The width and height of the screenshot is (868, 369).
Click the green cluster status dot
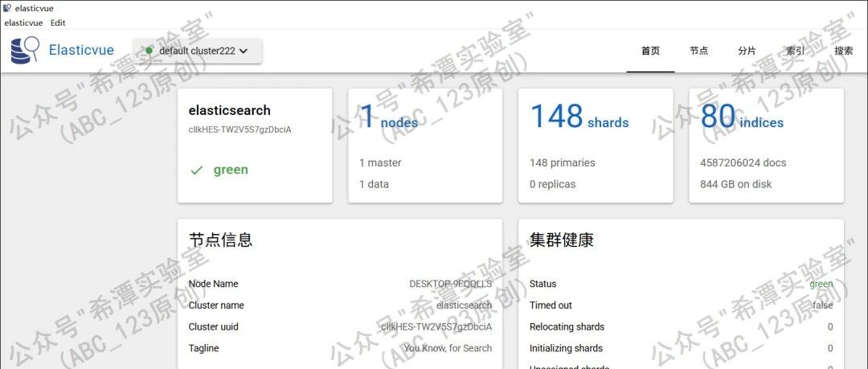[x=149, y=51]
